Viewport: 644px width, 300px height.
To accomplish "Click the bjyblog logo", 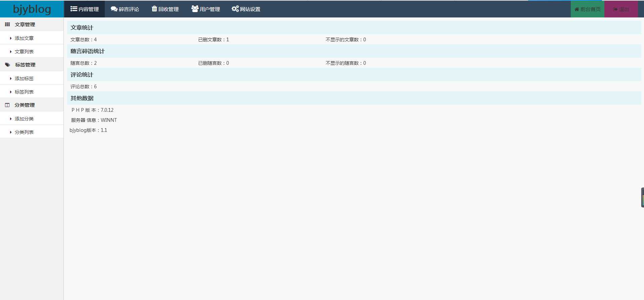I will pyautogui.click(x=32, y=9).
